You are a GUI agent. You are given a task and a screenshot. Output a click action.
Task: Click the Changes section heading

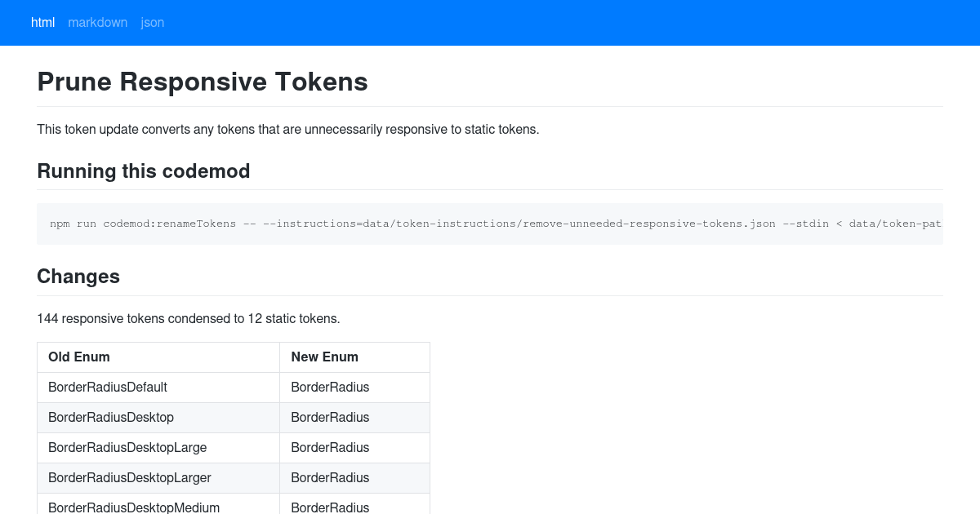point(78,277)
